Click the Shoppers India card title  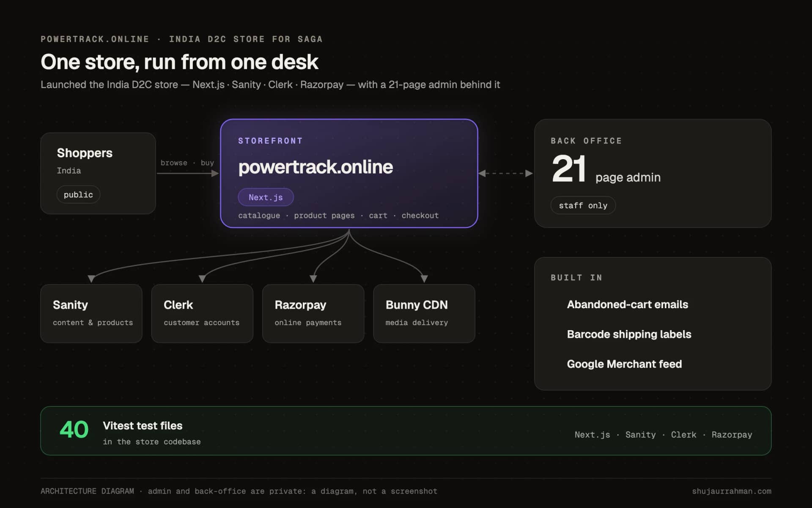pyautogui.click(x=85, y=153)
